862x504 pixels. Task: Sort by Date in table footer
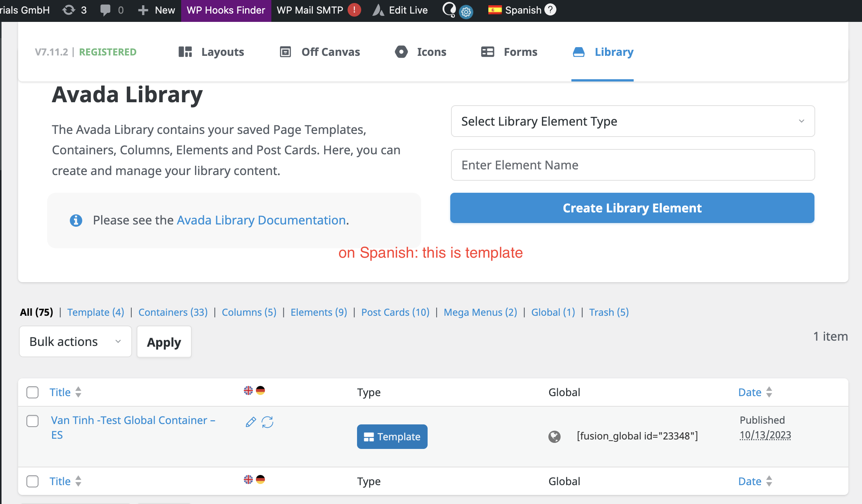tap(755, 481)
